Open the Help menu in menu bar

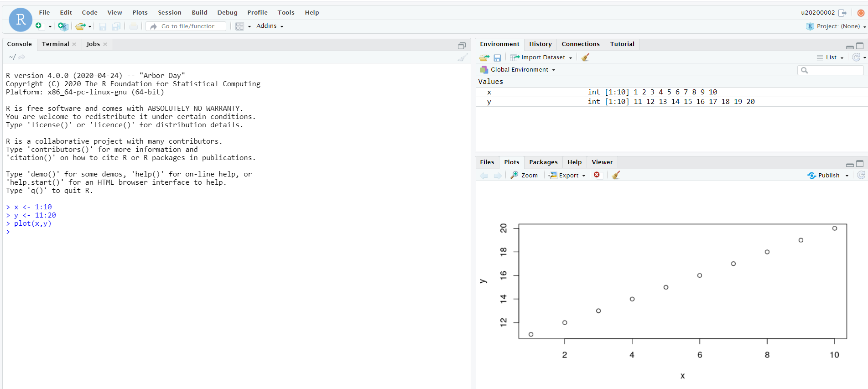click(312, 12)
